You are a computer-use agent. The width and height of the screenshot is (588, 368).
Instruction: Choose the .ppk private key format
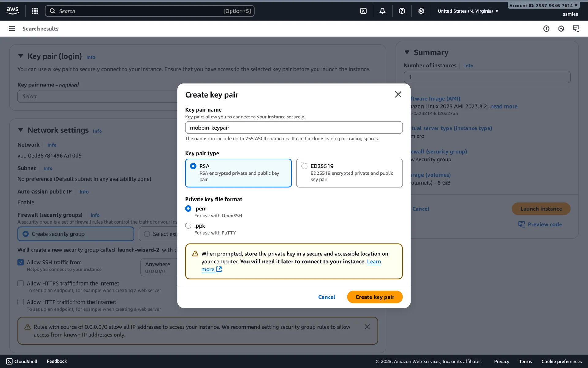tap(188, 226)
